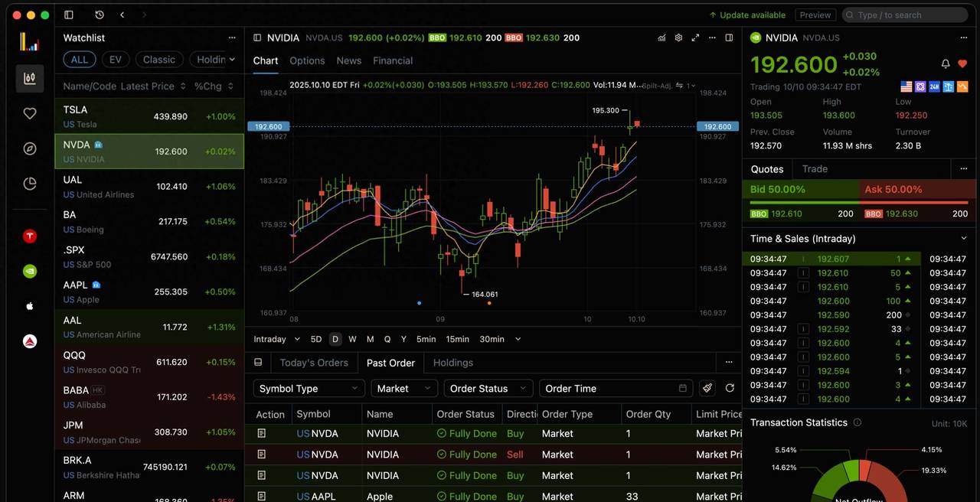Open the Symbol Type dropdown
Screen dimensions: 980x502
(308, 388)
